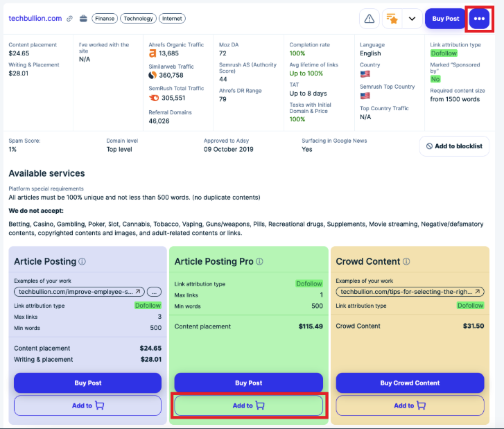
Task: Add Article Posting Pro to cart
Action: [x=248, y=405]
